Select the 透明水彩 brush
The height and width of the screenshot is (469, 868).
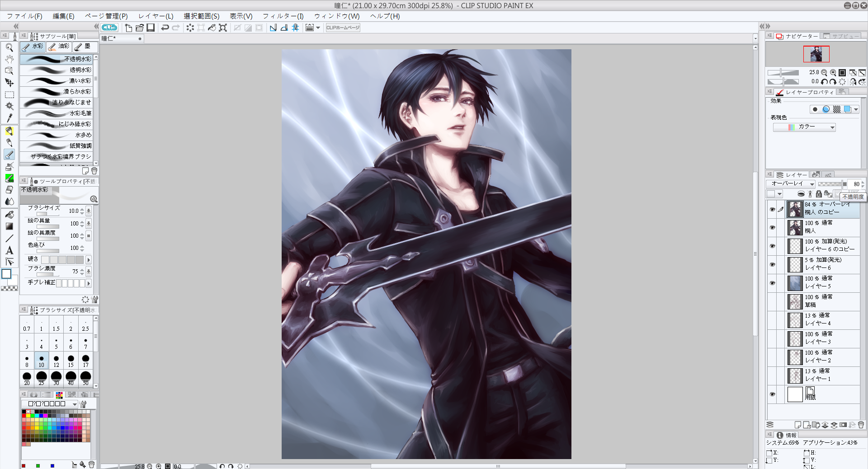[x=57, y=70]
